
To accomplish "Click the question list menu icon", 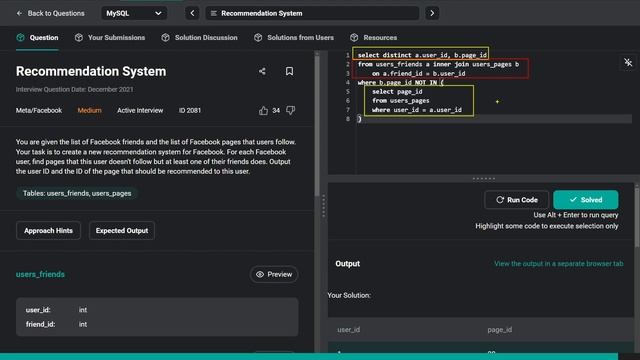I will pyautogui.click(x=213, y=13).
